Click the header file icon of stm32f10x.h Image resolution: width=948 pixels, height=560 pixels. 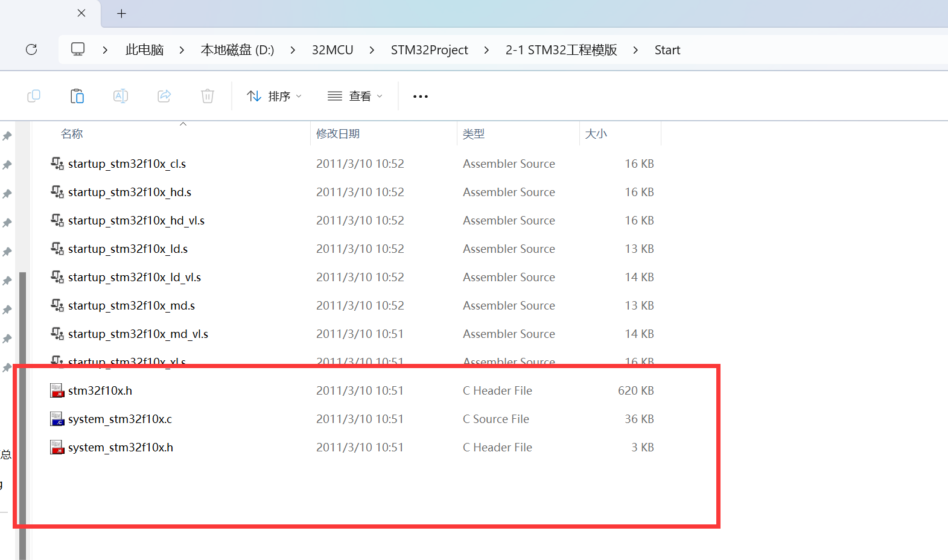(x=57, y=390)
